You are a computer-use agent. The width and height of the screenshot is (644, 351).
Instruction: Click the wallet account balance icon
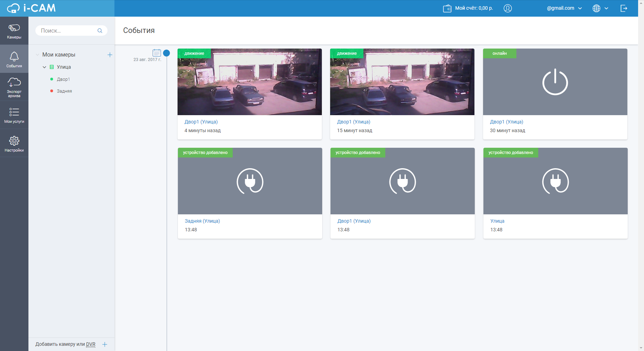coord(447,8)
